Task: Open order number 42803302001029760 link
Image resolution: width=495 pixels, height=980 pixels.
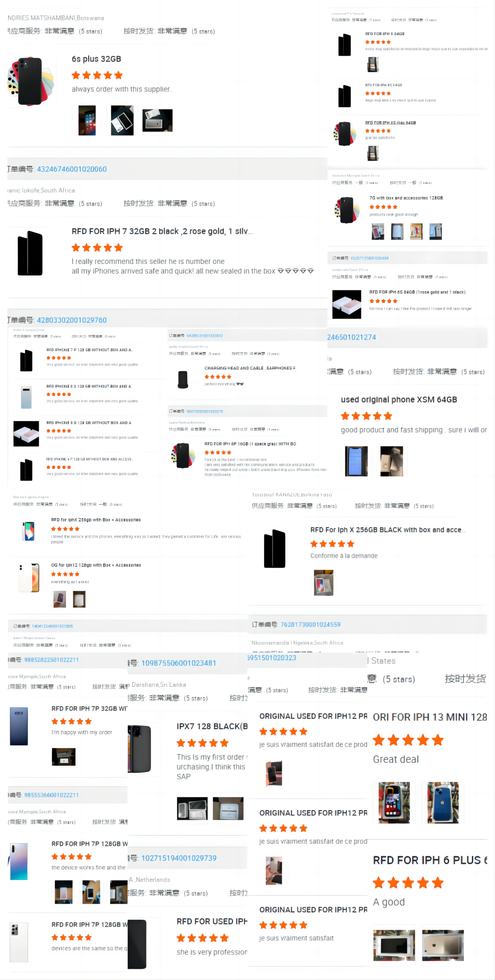Action: [x=72, y=320]
